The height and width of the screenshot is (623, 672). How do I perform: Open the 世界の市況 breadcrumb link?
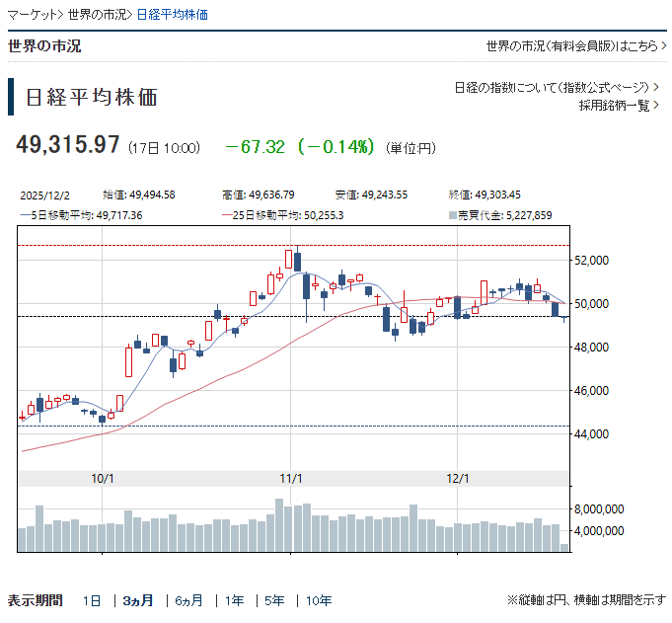tap(98, 16)
